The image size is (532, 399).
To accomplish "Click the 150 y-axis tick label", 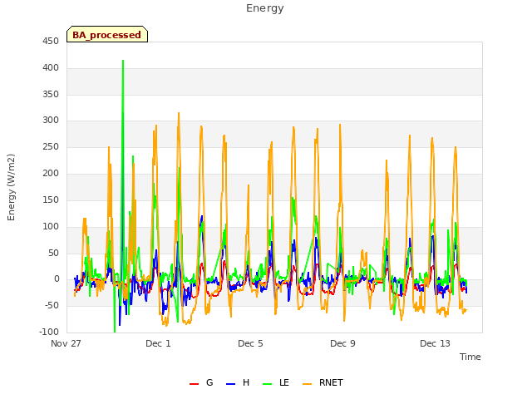I will coord(51,199).
